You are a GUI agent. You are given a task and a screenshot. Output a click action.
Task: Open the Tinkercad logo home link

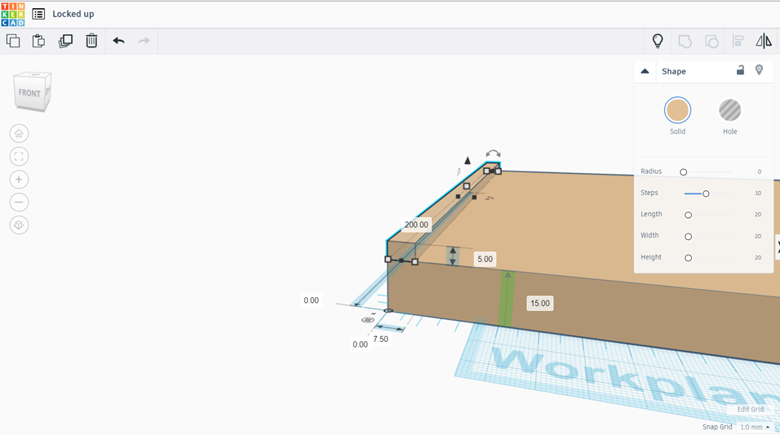click(13, 14)
